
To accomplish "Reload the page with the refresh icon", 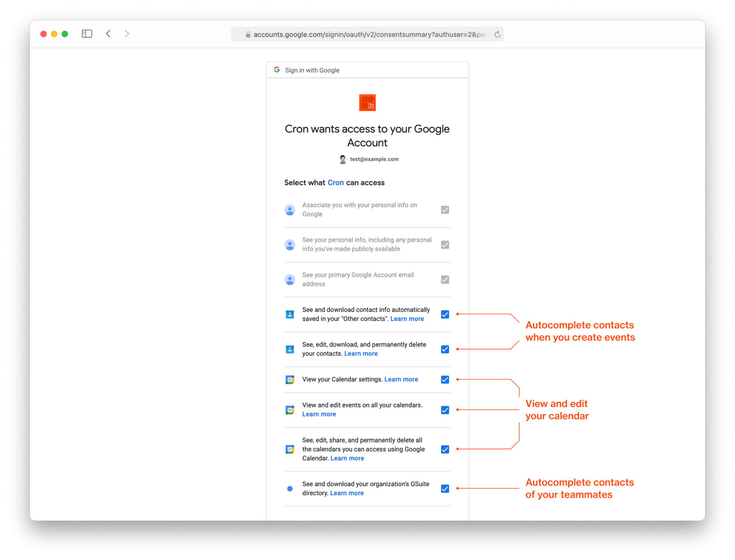I will click(x=497, y=34).
